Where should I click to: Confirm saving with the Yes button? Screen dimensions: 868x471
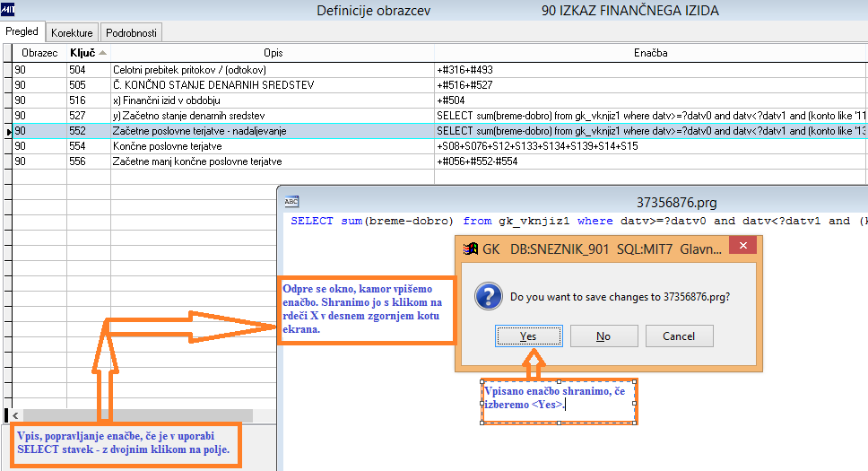(x=529, y=336)
